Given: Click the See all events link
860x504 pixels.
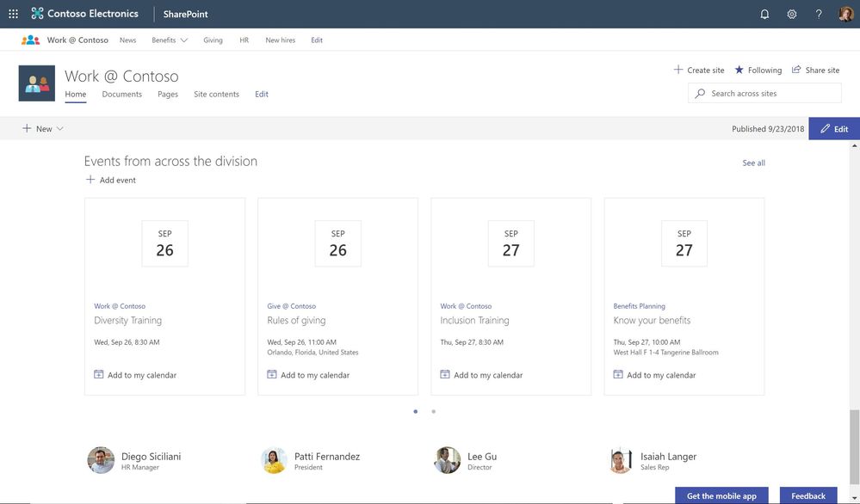Looking at the screenshot, I should click(x=753, y=163).
